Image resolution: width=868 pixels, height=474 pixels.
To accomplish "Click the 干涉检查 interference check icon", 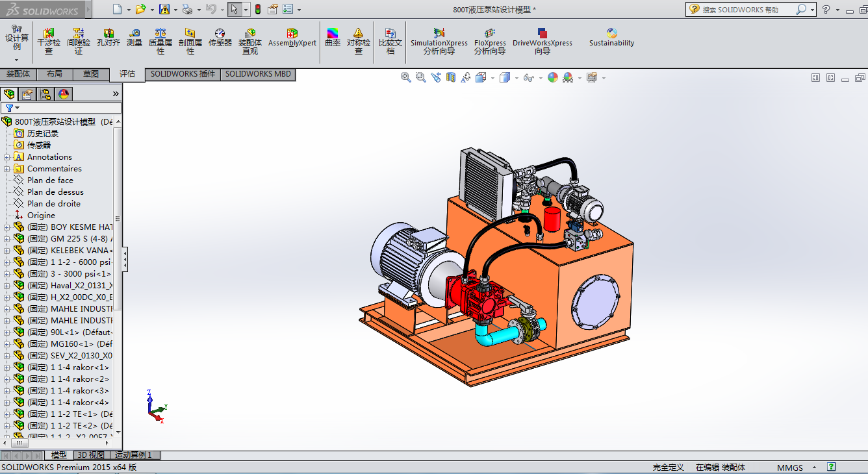I will tap(49, 39).
